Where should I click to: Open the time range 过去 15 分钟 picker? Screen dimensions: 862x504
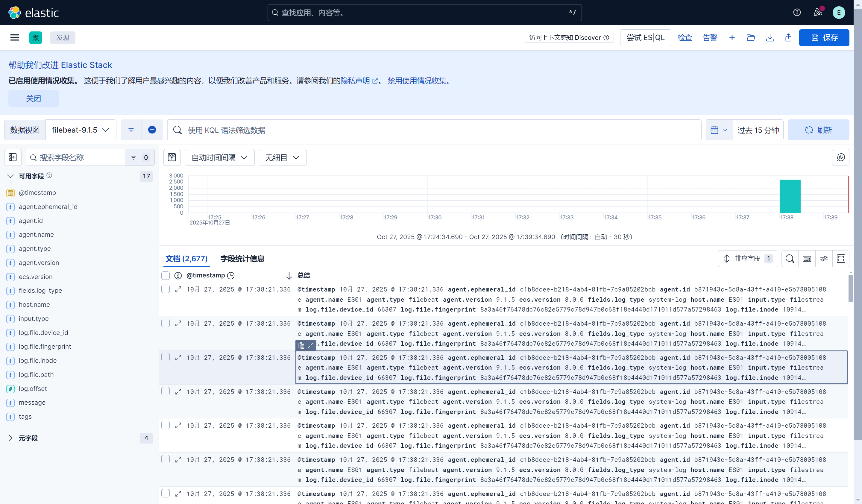click(x=758, y=130)
